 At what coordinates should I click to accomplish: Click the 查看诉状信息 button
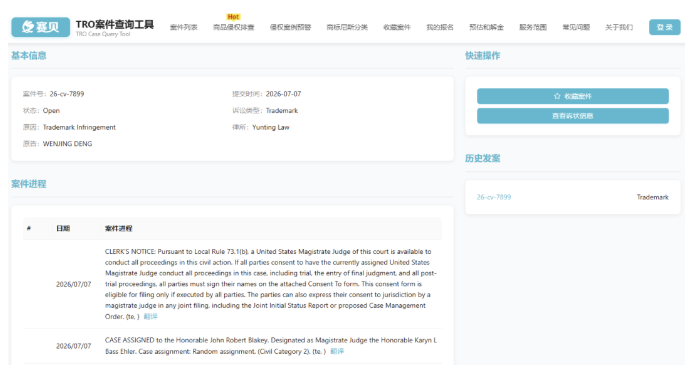coord(572,116)
